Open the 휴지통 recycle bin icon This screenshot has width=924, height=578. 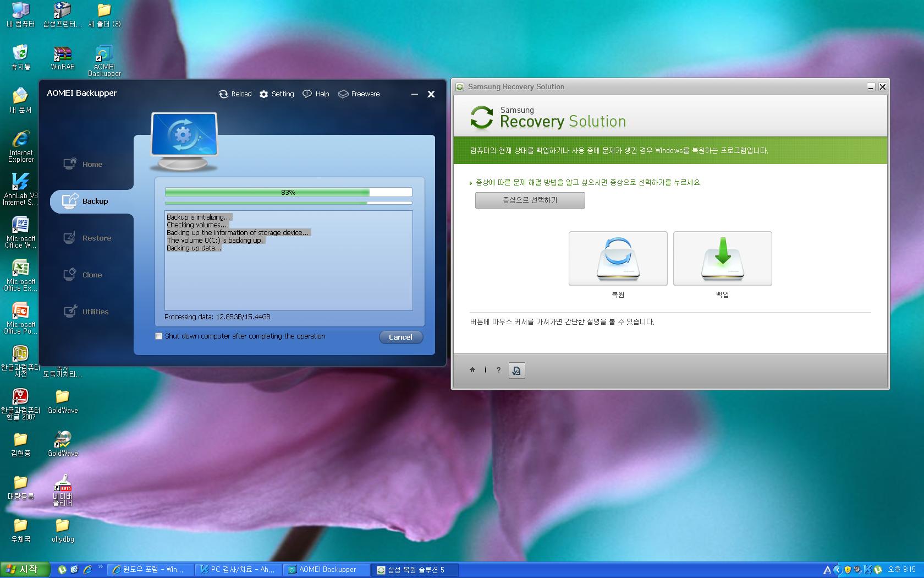21,58
